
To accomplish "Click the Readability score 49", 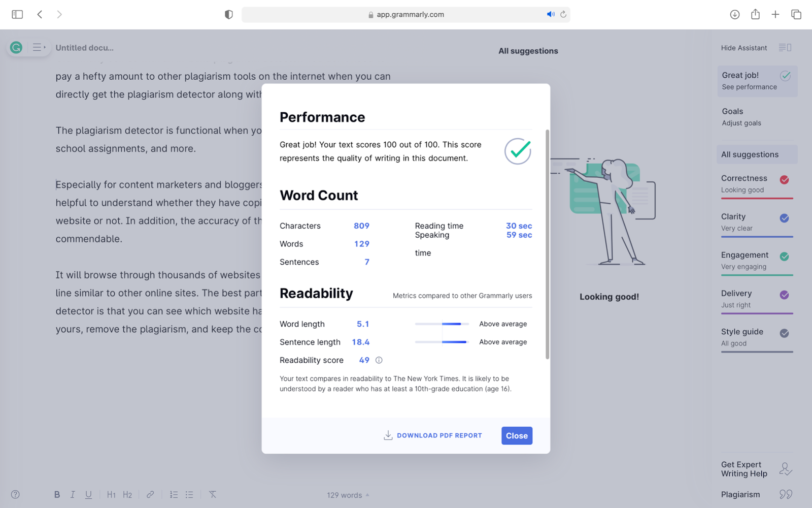I will pyautogui.click(x=364, y=360).
